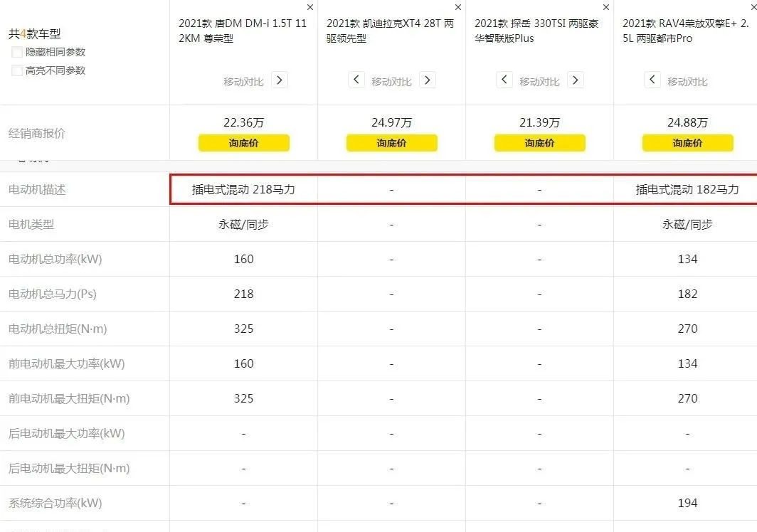Click the 插电式混动 182马力 cell
The width and height of the screenshot is (757, 532).
pos(687,189)
